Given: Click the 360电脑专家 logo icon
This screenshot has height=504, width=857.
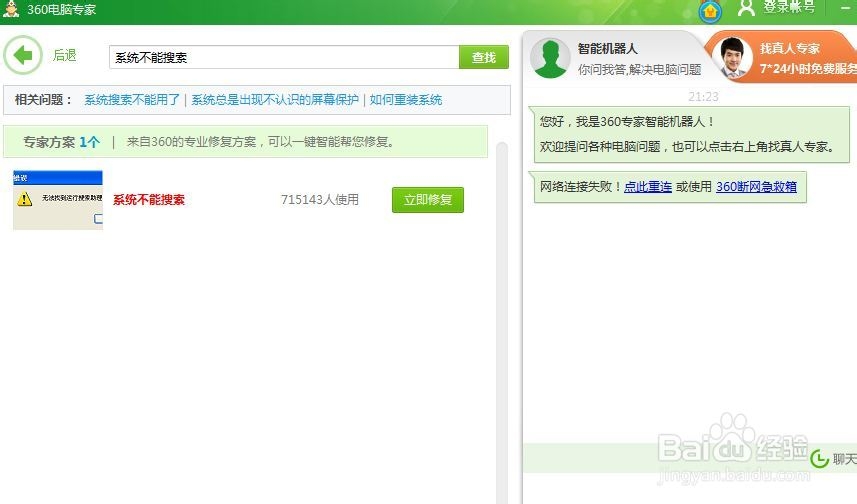Looking at the screenshot, I should click(x=11, y=9).
